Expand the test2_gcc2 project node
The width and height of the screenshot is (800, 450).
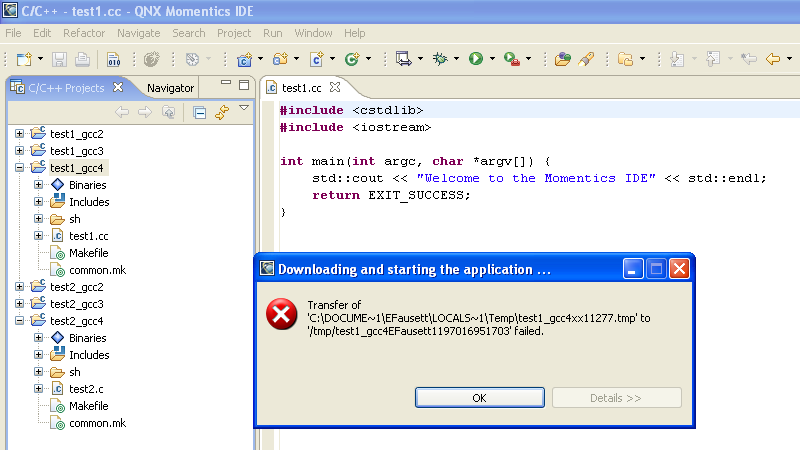pos(20,287)
